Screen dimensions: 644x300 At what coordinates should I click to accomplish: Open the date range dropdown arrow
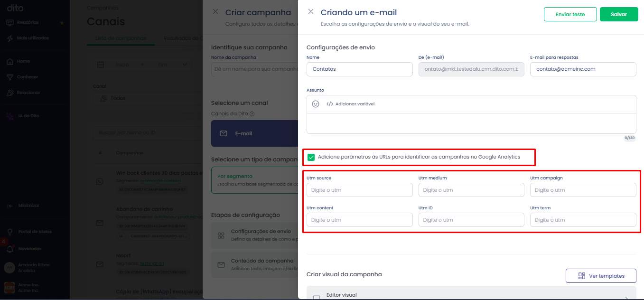click(185, 65)
